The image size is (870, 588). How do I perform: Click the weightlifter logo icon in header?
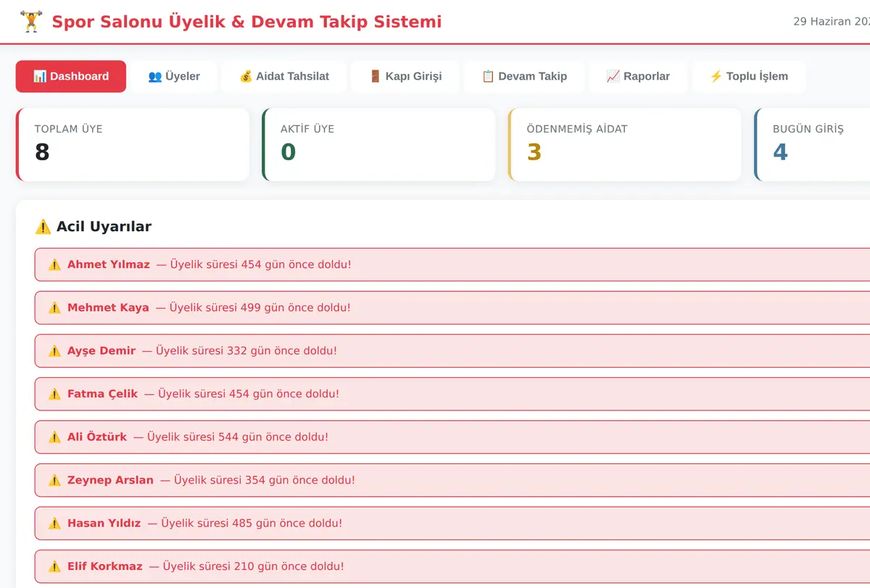pos(31,21)
